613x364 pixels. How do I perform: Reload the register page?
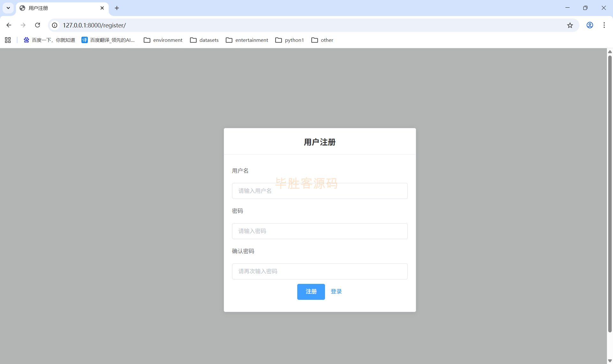(x=37, y=25)
